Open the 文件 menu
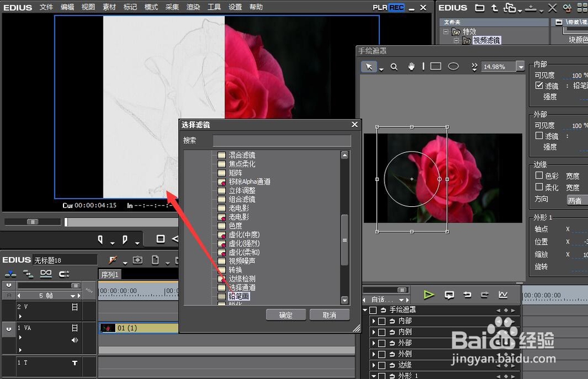Viewport: 588px width, 379px height. click(x=46, y=7)
